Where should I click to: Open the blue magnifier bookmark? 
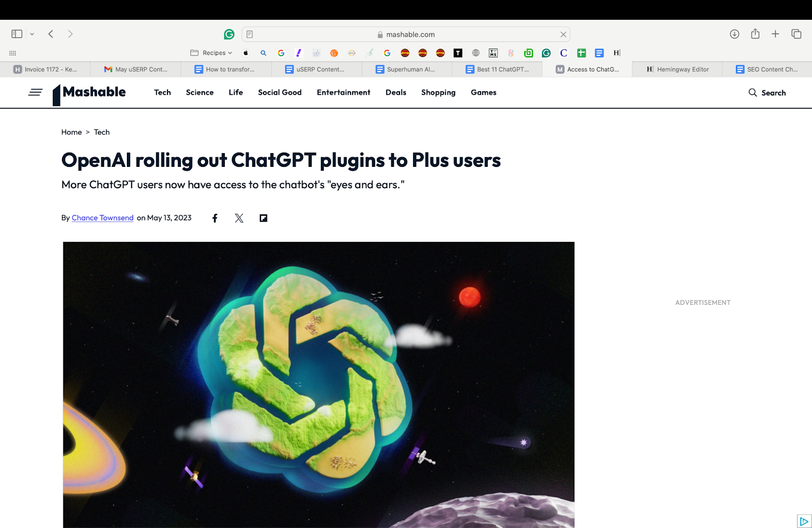point(263,53)
